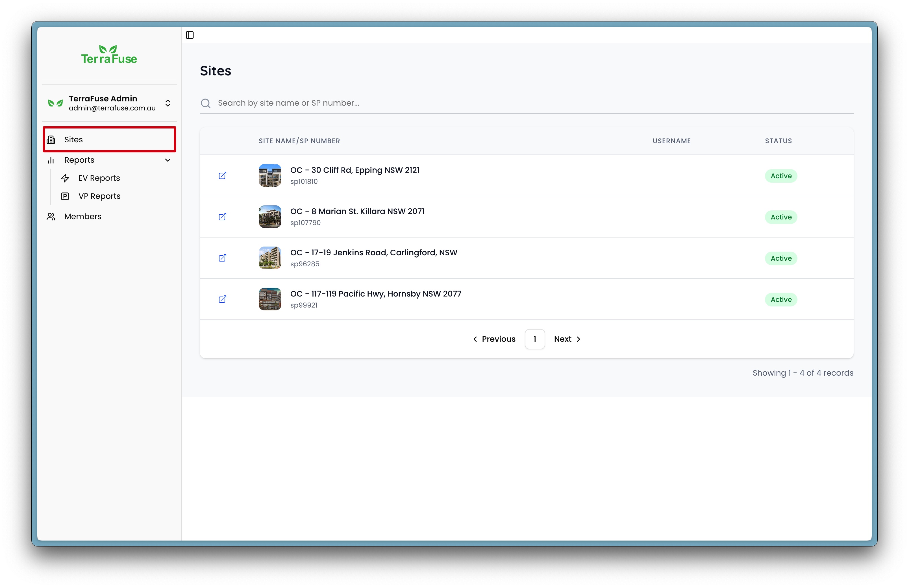
Task: Open the external link icon for OC - 30 Cliff Rd
Action: [x=223, y=175]
